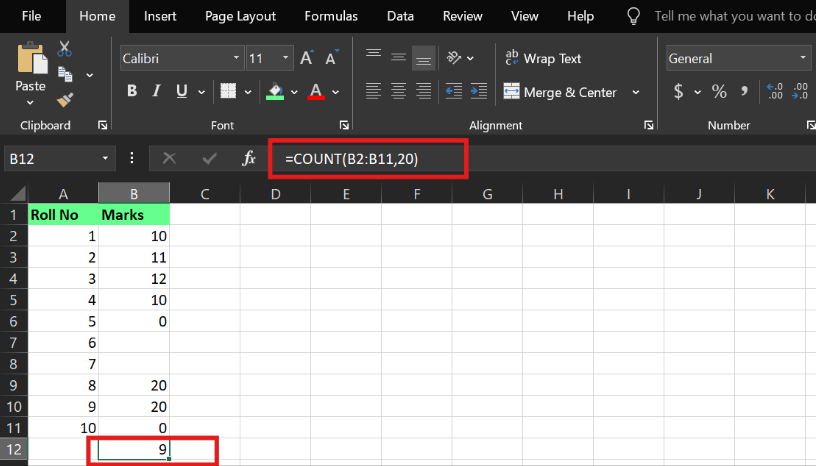Viewport: 816px width, 466px height.
Task: Click the text orientation icon
Action: [x=454, y=58]
